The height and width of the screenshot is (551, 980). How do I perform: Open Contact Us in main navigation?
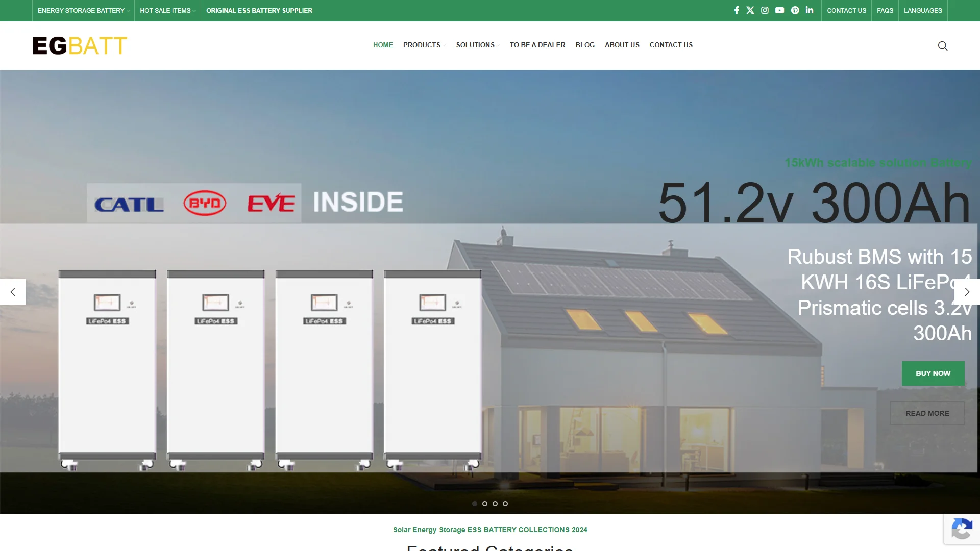click(671, 45)
